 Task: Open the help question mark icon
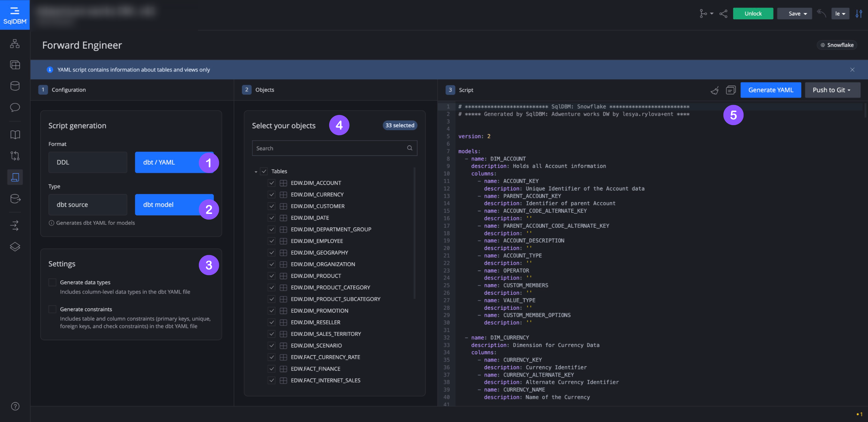point(15,406)
